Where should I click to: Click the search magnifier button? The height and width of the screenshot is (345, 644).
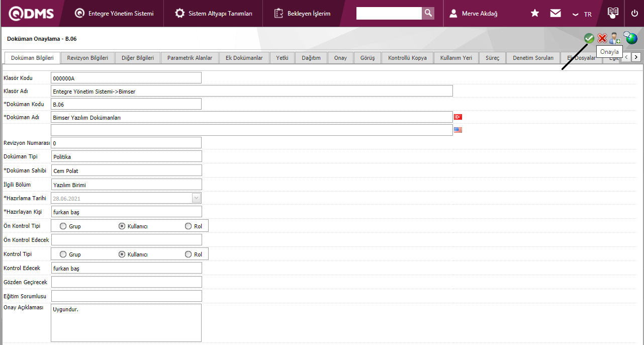point(428,13)
